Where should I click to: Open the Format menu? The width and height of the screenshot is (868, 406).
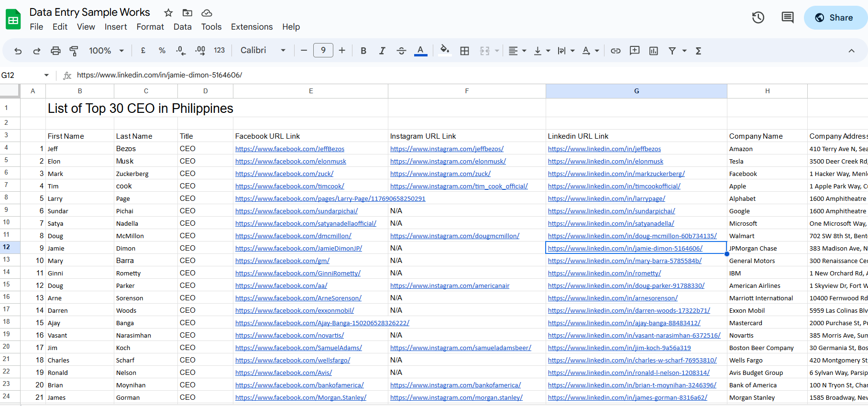pyautogui.click(x=150, y=27)
